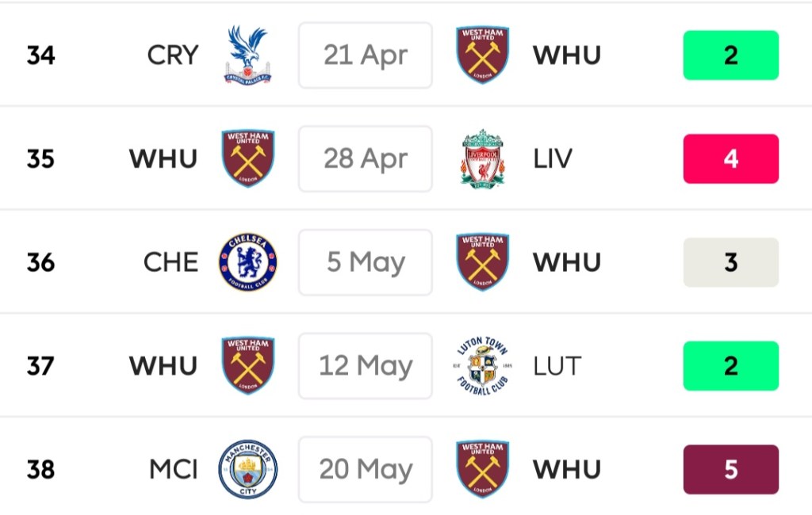Select the Manchester City crest
812x515 pixels.
(248, 470)
